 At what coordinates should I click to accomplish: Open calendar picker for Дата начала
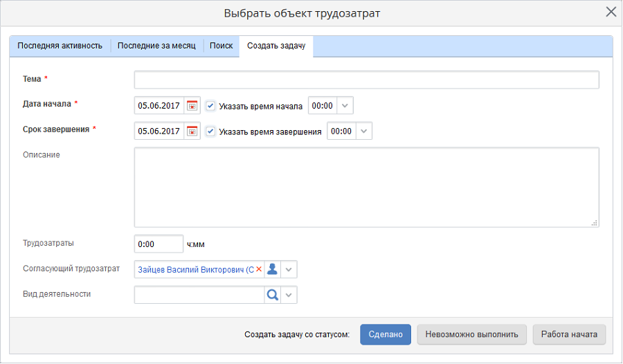pos(192,106)
